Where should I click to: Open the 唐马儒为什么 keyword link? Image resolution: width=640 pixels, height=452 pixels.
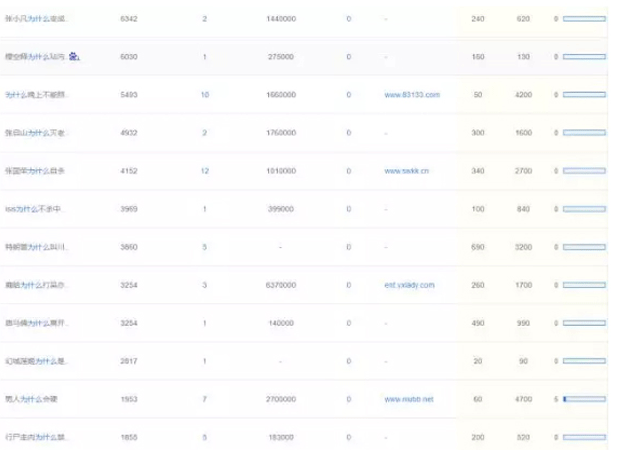click(x=36, y=323)
